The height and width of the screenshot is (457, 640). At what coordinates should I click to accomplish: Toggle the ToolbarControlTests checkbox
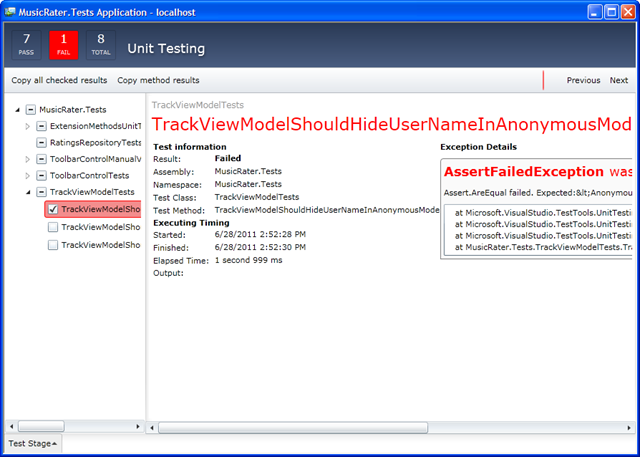(42, 176)
